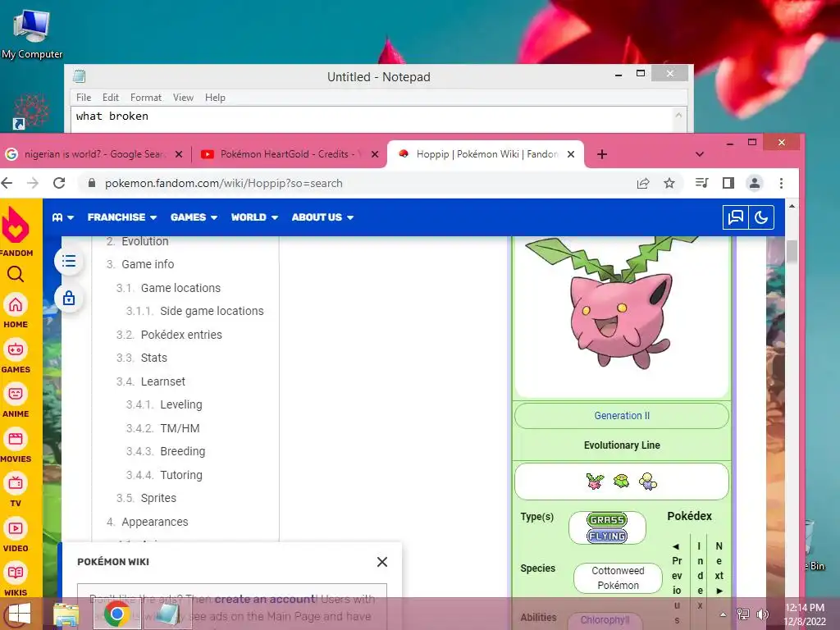View site info padlock icon

coord(92,183)
